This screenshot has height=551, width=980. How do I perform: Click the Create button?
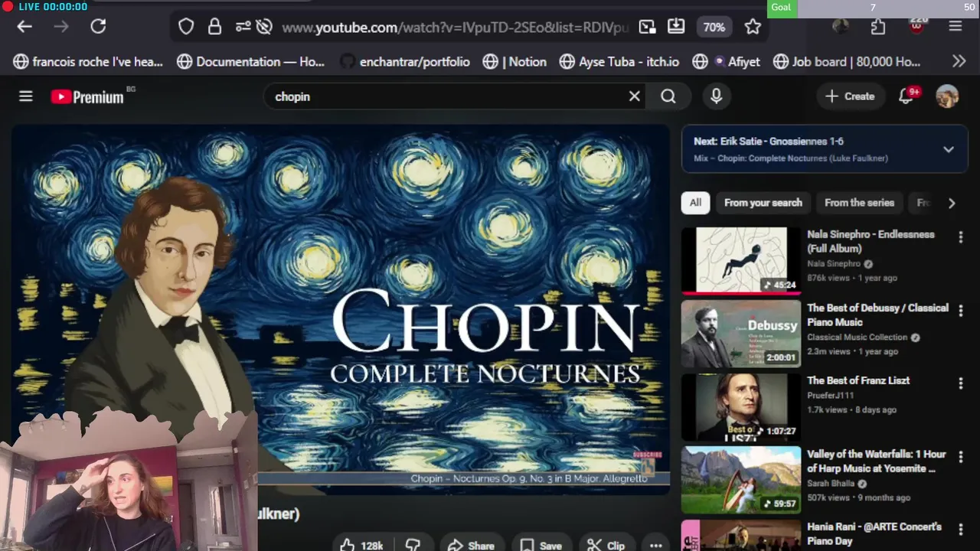coord(850,96)
